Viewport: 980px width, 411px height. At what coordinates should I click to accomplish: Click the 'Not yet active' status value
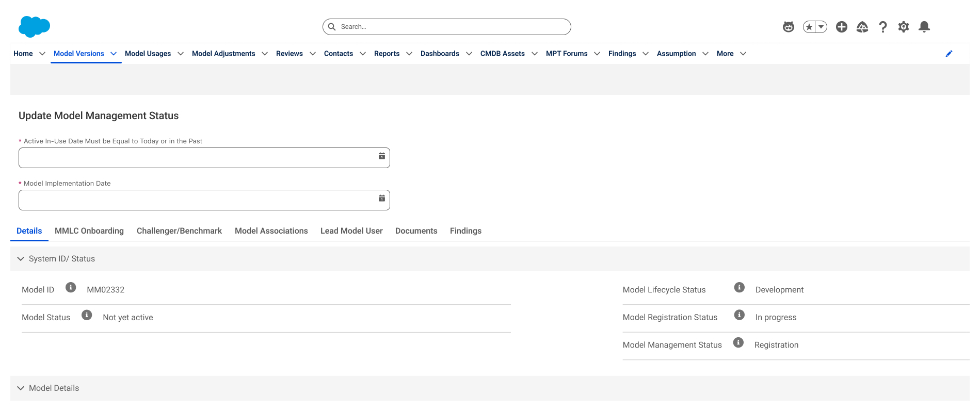[128, 318]
